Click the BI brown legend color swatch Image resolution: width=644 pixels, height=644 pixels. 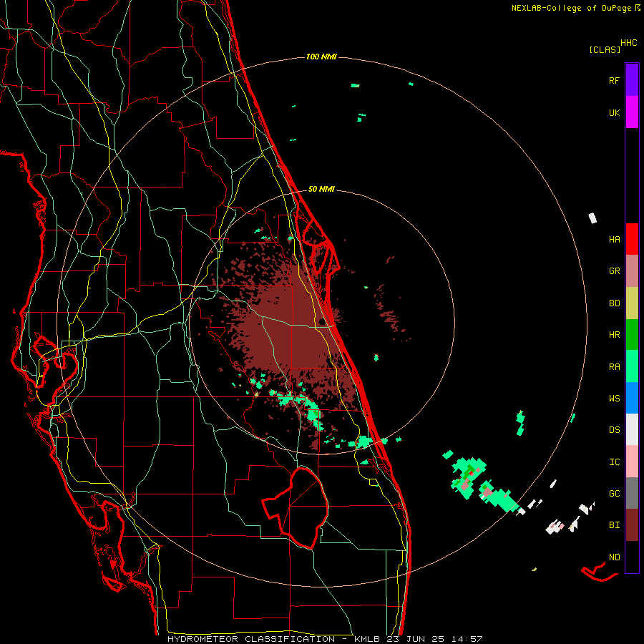point(632,525)
